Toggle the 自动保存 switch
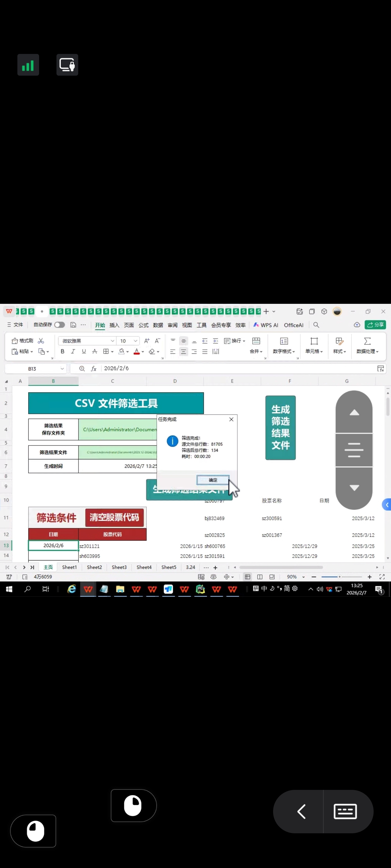 (59, 325)
